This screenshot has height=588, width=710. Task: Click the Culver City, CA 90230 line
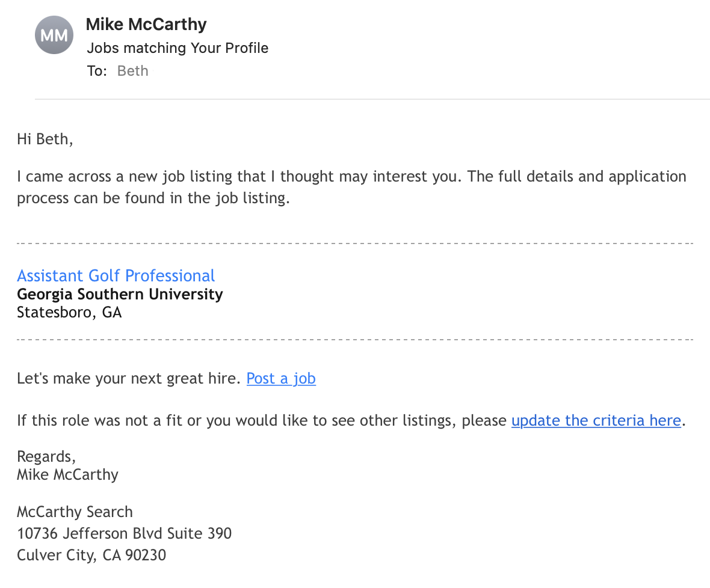(x=91, y=555)
